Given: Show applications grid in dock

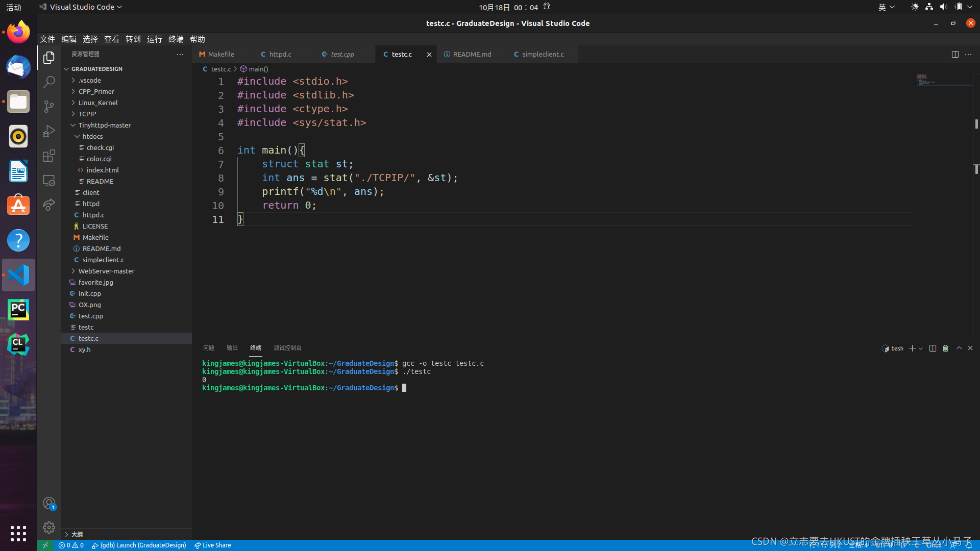Looking at the screenshot, I should coord(18,533).
